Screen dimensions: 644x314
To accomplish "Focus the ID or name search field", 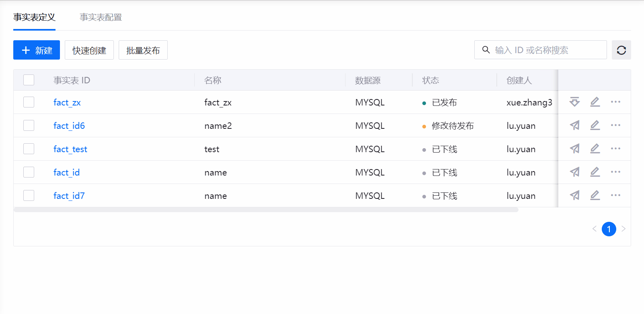I will [x=547, y=50].
